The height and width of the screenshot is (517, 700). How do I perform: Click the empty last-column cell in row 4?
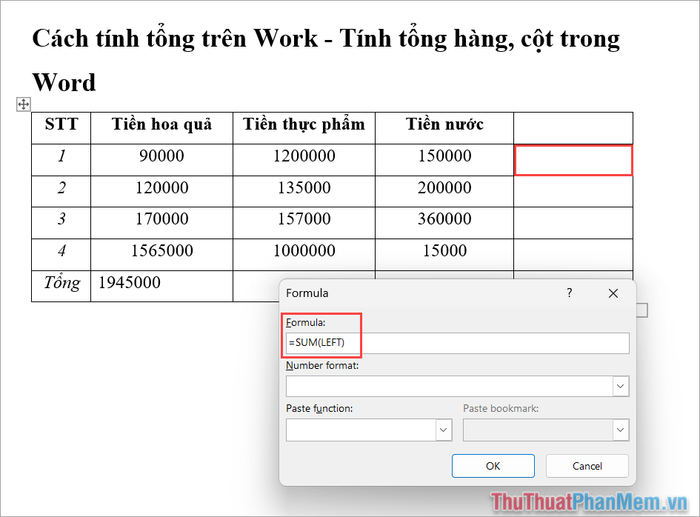(x=573, y=254)
